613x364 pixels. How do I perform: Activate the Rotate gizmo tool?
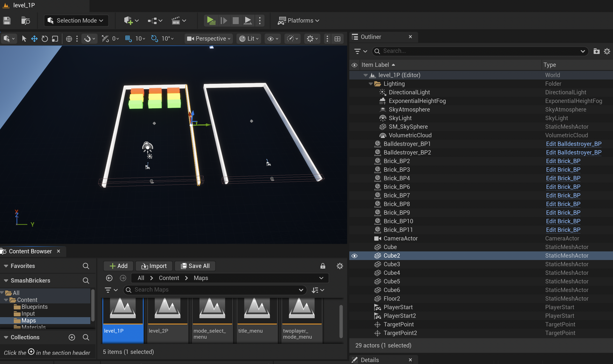pyautogui.click(x=45, y=38)
